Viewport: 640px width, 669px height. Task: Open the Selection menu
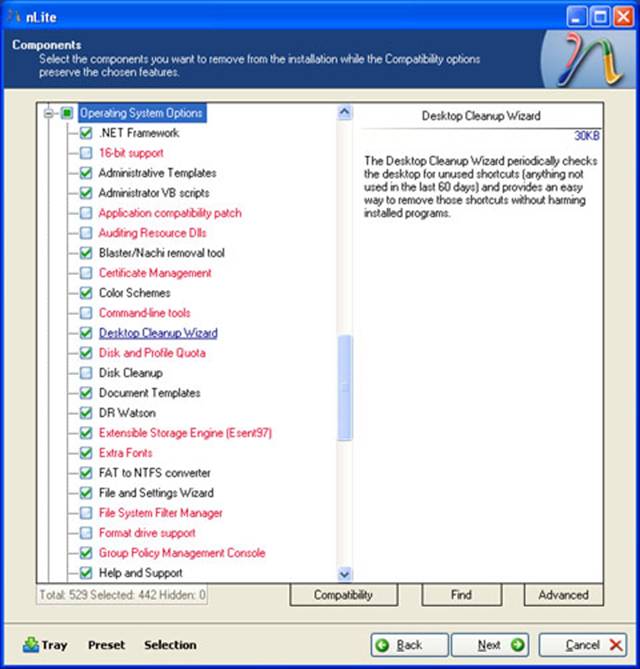click(x=170, y=645)
